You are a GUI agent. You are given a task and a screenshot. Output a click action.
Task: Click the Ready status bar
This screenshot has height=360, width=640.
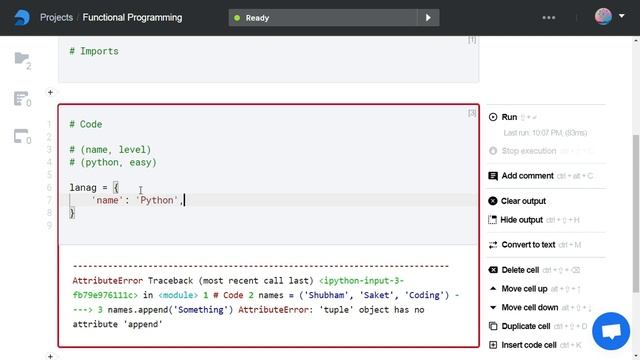point(322,18)
